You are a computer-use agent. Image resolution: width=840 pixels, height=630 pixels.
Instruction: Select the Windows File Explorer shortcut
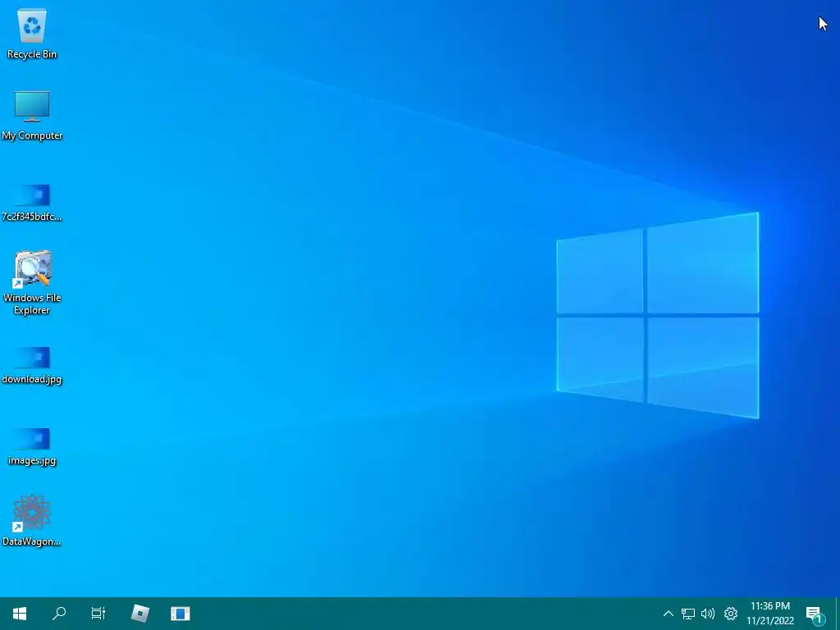tap(32, 282)
